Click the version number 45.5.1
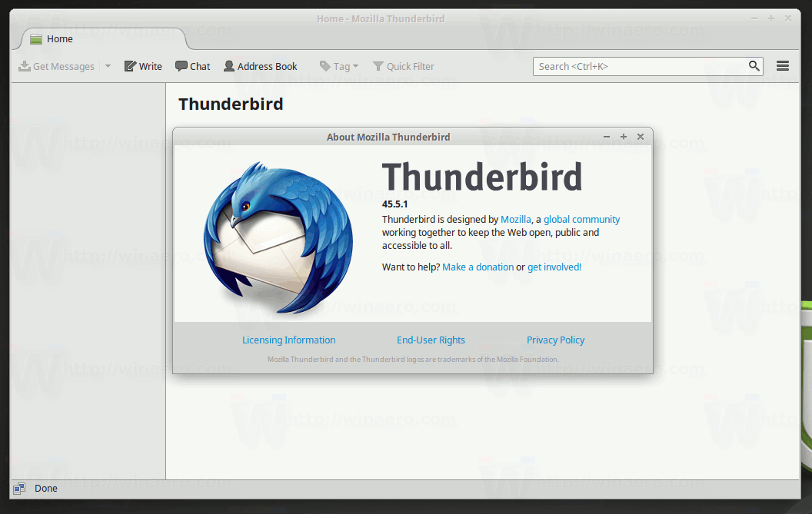Viewport: 812px width, 514px height. point(395,204)
